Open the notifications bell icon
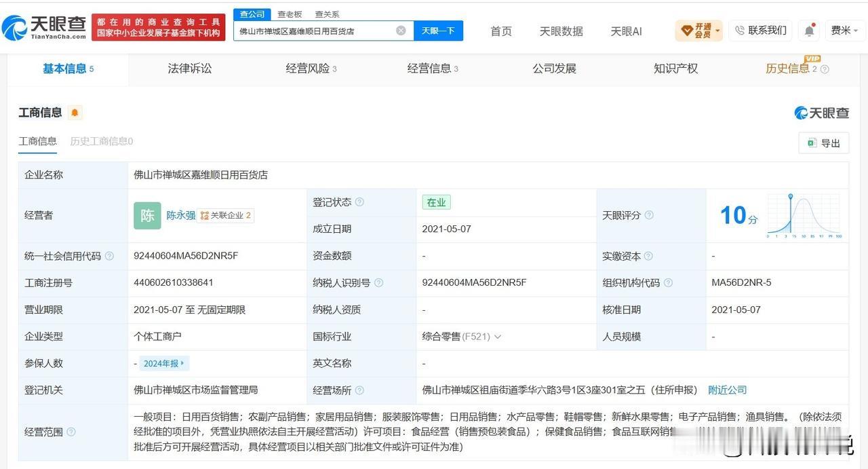 [x=810, y=31]
